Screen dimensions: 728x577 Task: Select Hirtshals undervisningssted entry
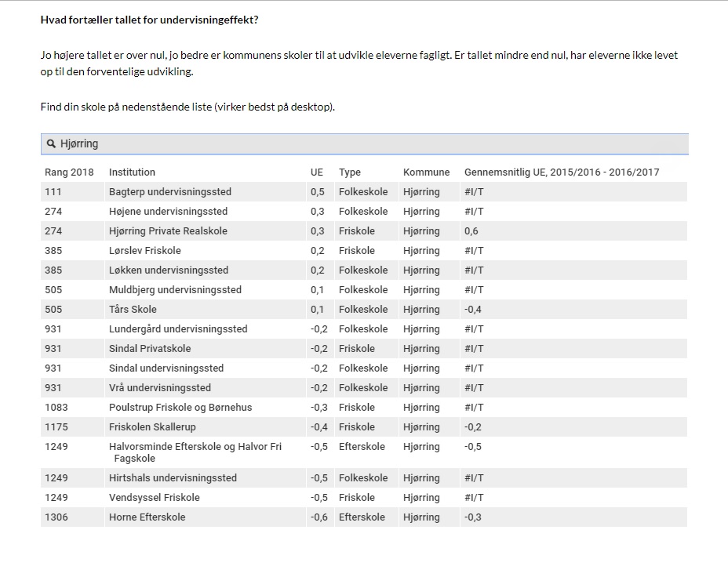[173, 477]
